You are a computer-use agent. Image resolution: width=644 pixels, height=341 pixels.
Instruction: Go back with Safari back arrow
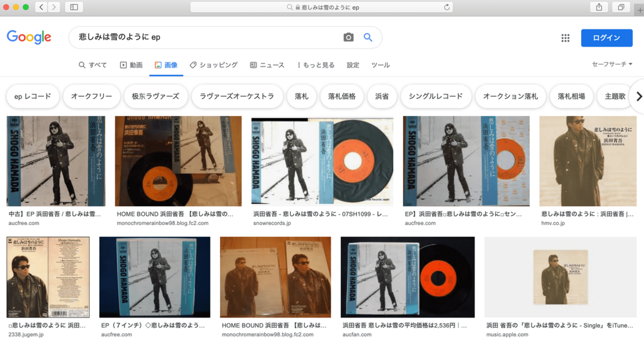point(41,7)
